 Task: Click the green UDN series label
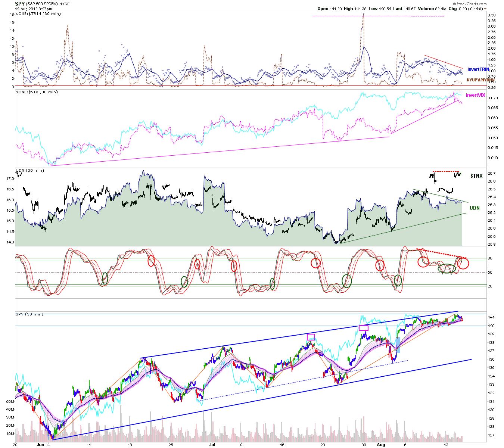(x=475, y=208)
